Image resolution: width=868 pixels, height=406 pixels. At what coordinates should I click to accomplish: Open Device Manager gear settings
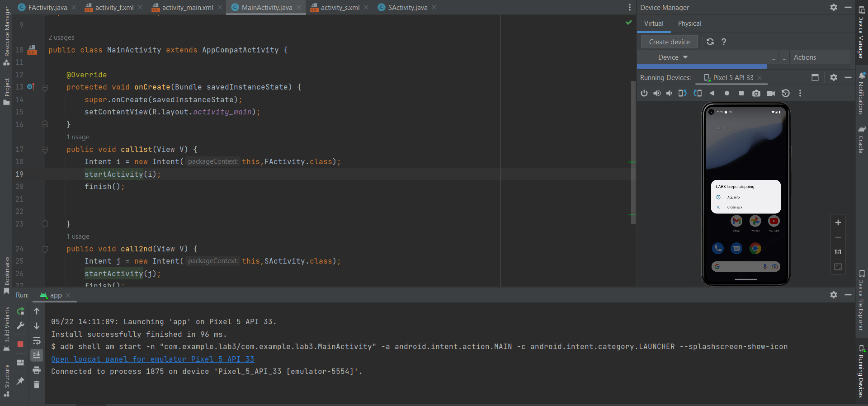[x=834, y=7]
